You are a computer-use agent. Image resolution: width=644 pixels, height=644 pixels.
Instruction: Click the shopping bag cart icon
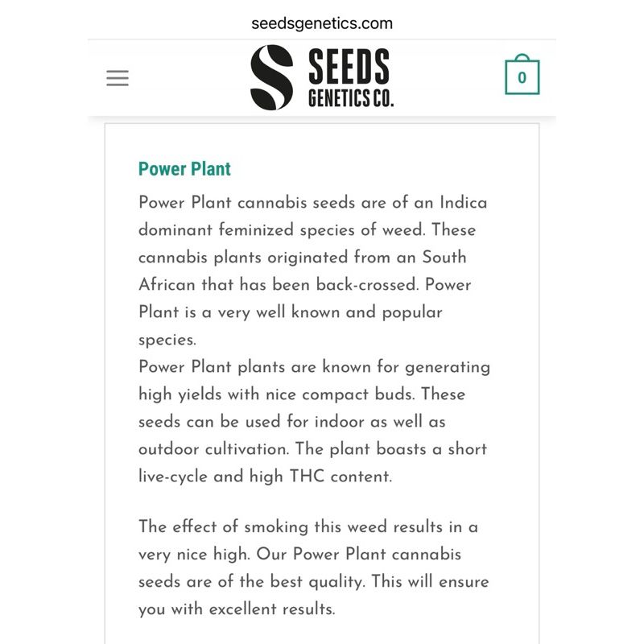[x=522, y=76]
